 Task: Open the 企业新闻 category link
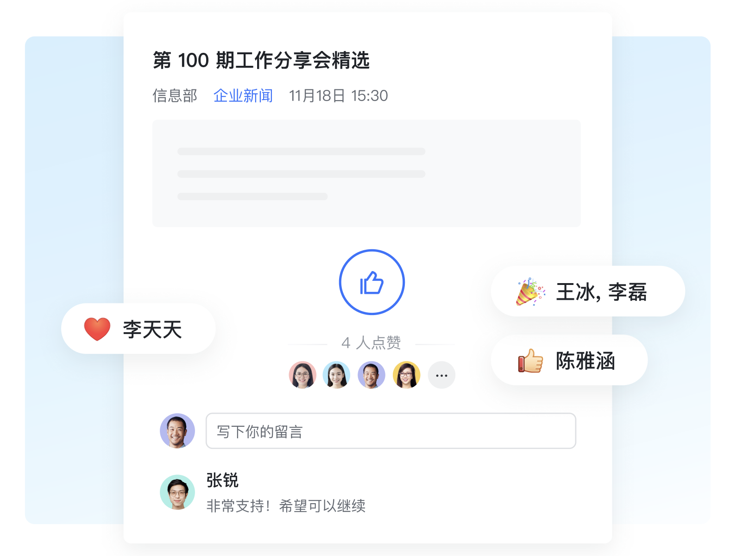pos(243,95)
